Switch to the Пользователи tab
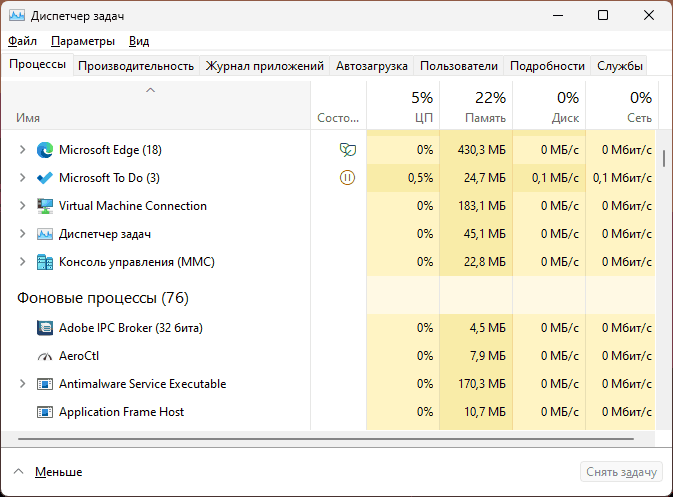Viewport: 673px width, 497px height. pos(459,66)
